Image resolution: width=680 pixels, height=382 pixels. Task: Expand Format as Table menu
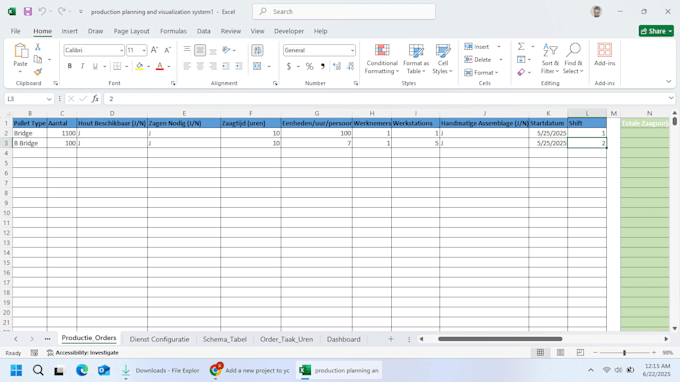click(416, 59)
